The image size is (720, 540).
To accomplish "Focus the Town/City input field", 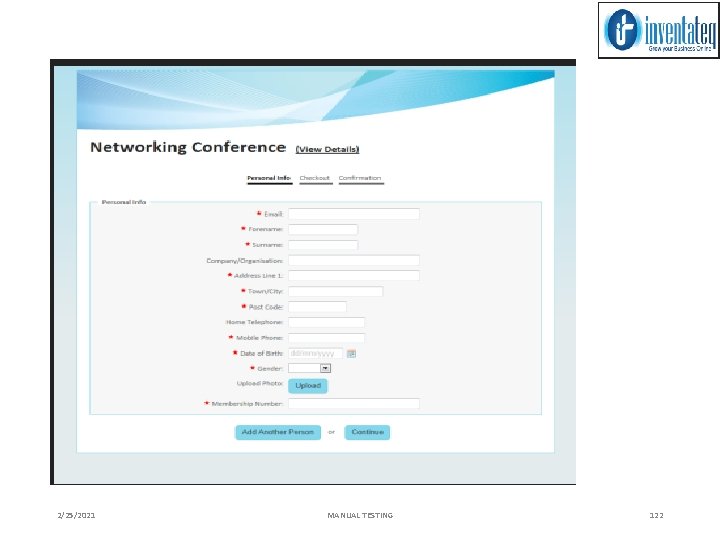I will click(x=336, y=291).
